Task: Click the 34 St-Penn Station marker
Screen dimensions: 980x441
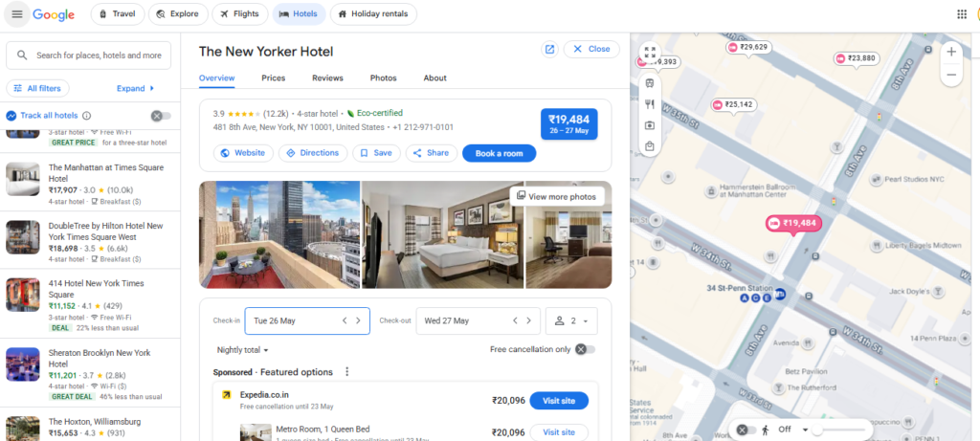Action: 779,297
